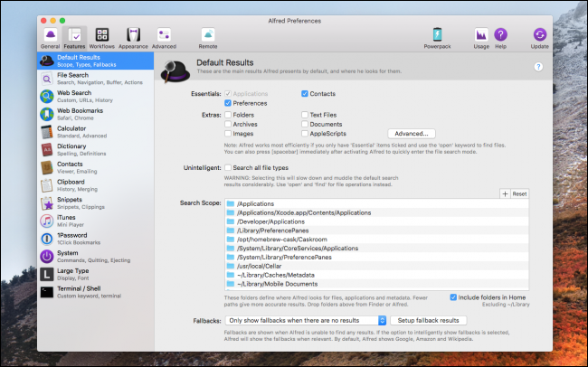This screenshot has width=588, height=367.
Task: Uncheck the Contacts essentials checkbox
Action: [x=305, y=94]
